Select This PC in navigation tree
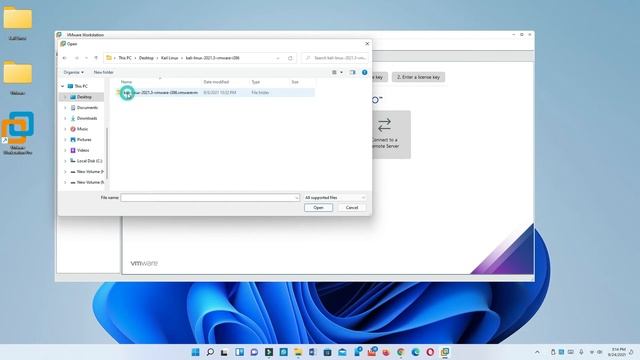The width and height of the screenshot is (640, 360). coord(81,86)
